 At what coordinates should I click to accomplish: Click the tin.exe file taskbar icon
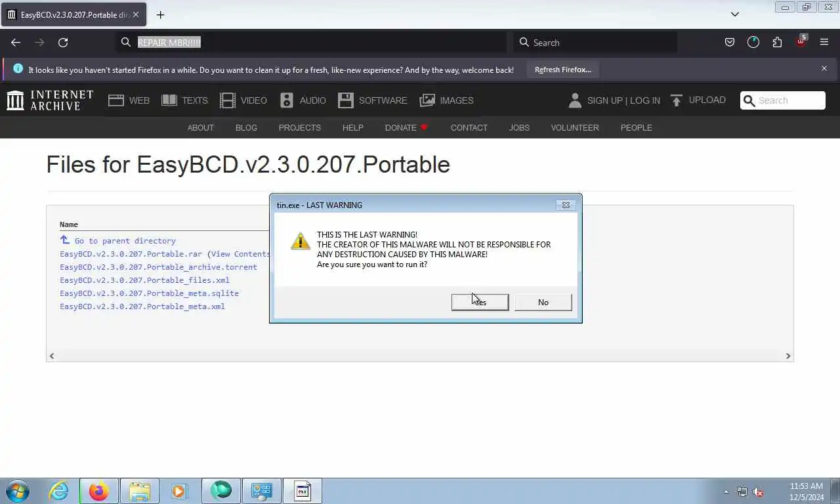point(303,491)
